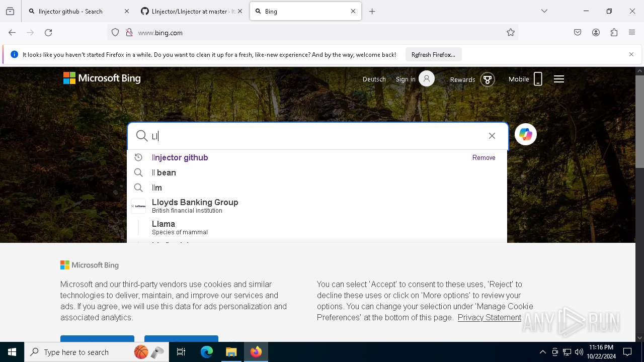This screenshot has width=644, height=362.
Task: Select the Lloyds Banking Group suggestion
Action: click(317, 206)
